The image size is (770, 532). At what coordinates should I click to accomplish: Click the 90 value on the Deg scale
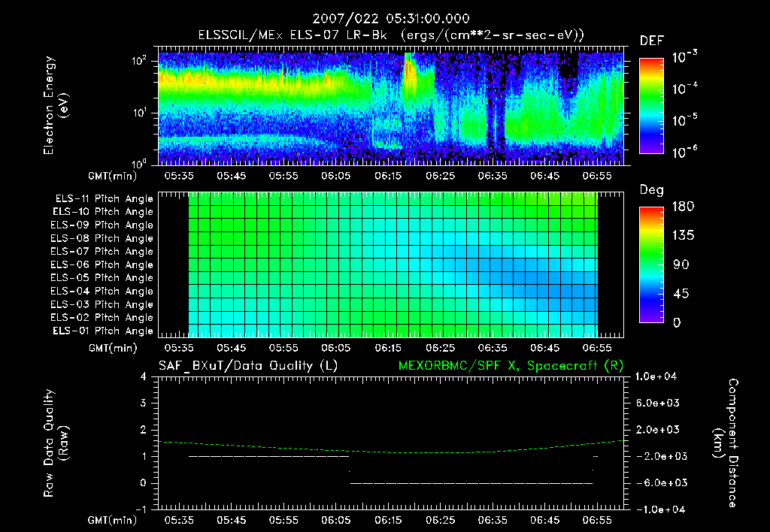(681, 265)
